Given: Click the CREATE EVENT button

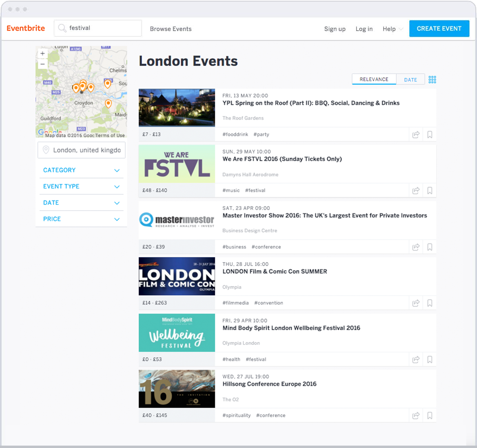Looking at the screenshot, I should 439,29.
